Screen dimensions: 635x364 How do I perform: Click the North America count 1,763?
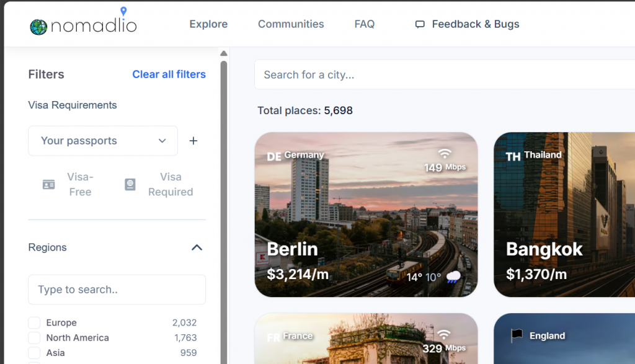pyautogui.click(x=185, y=338)
